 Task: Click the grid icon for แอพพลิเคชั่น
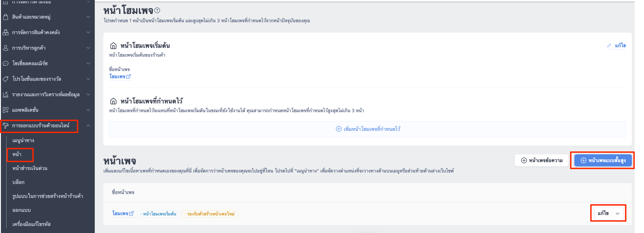coord(5,110)
